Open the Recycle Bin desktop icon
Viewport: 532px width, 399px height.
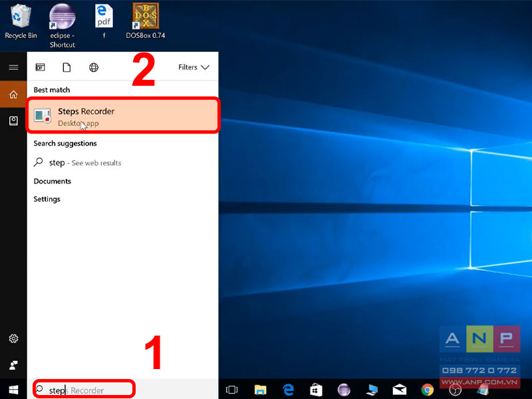[x=21, y=22]
